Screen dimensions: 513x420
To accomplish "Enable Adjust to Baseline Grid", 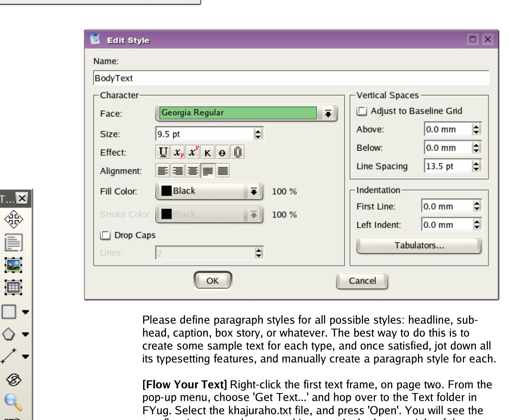I will pyautogui.click(x=362, y=111).
